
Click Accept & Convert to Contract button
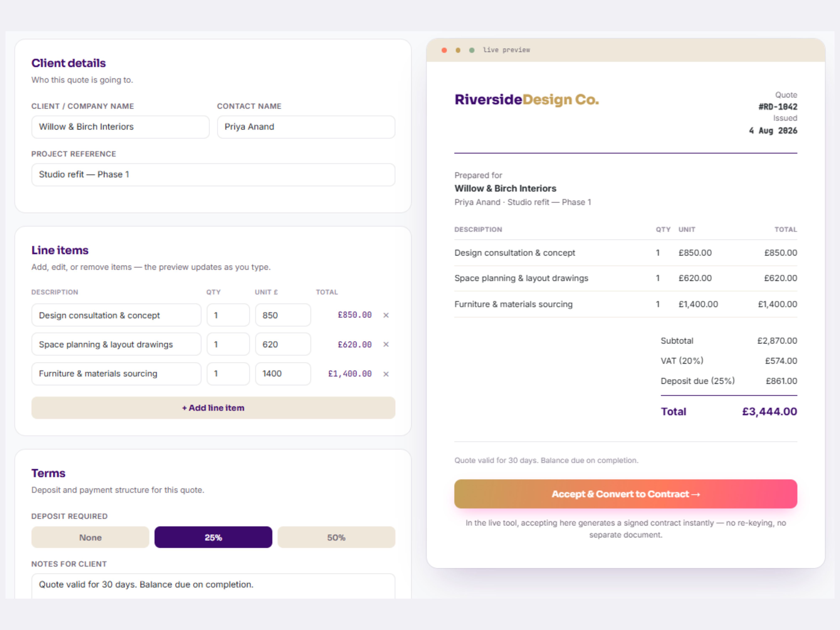(626, 494)
